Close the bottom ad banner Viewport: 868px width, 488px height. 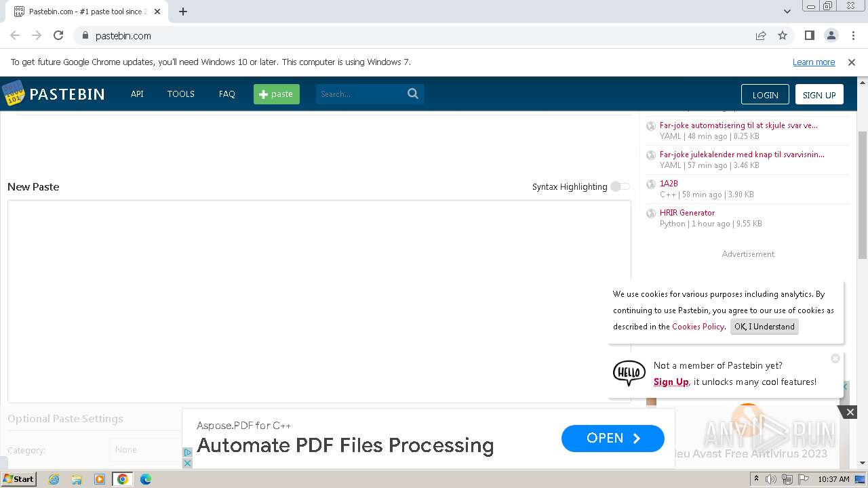click(x=850, y=411)
